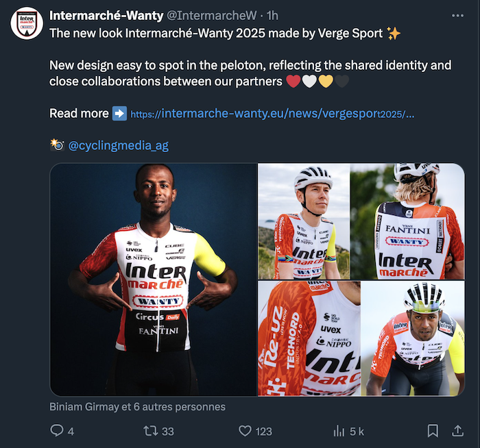Open the 1h timestamp link
Image resolution: width=480 pixels, height=448 pixels.
pyautogui.click(x=272, y=15)
